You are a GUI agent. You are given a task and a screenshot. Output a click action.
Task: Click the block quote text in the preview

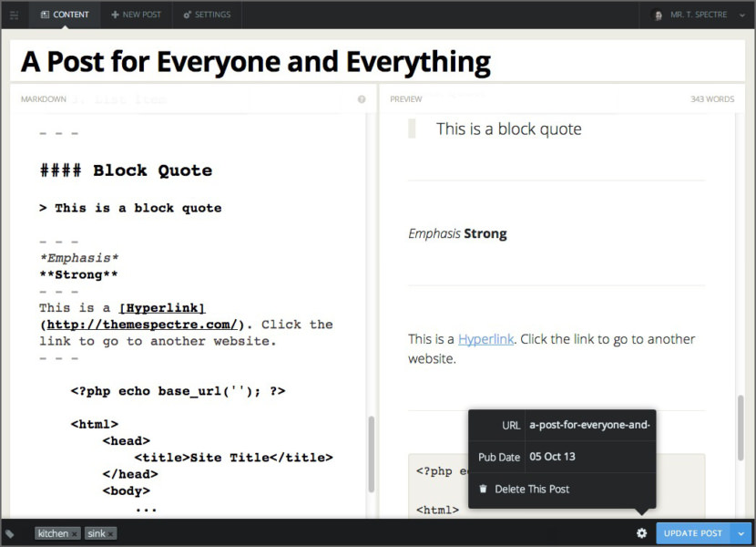508,129
